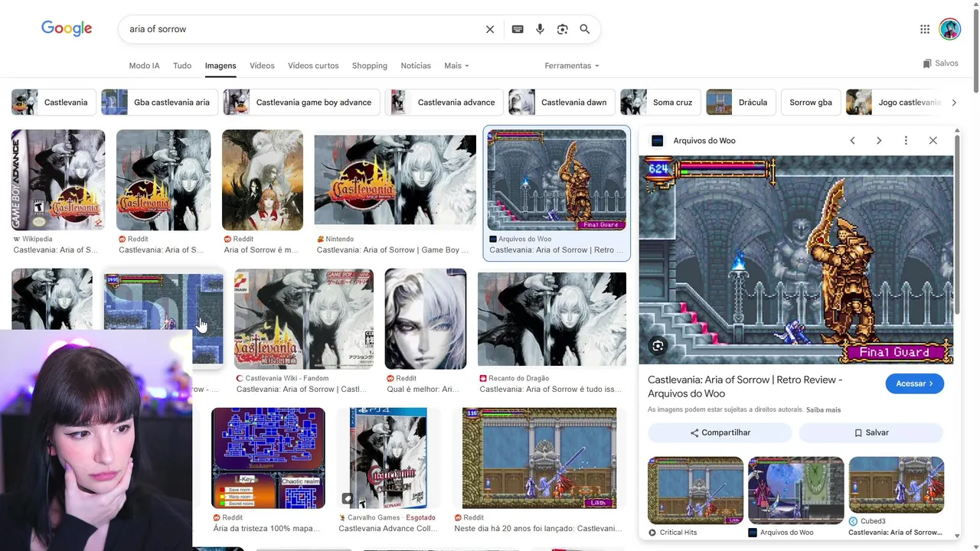Click Compartilhar share button
The image size is (980, 551).
tap(720, 432)
